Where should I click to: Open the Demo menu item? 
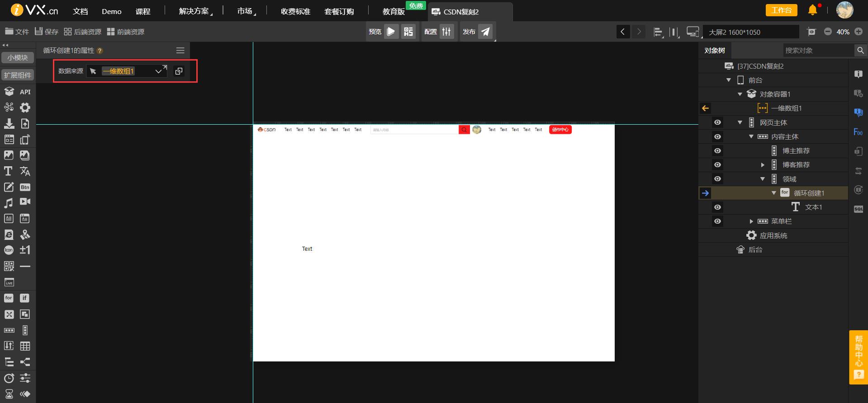(x=112, y=11)
